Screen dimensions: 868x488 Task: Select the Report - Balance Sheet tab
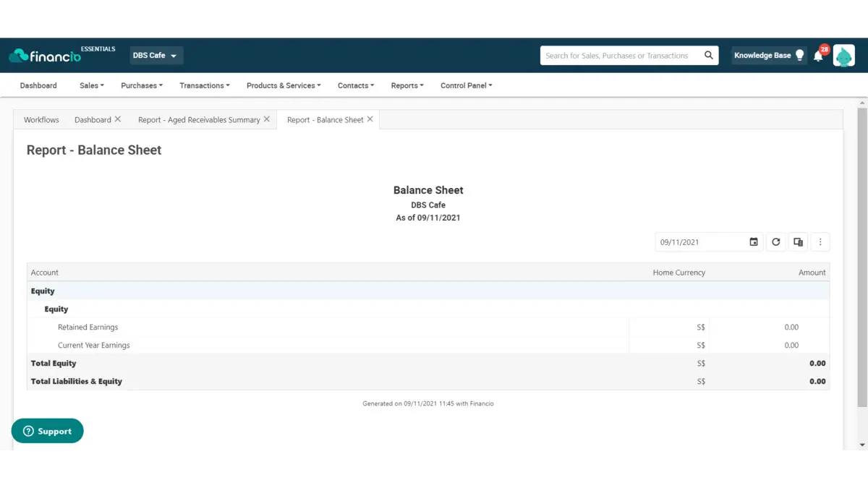(325, 120)
